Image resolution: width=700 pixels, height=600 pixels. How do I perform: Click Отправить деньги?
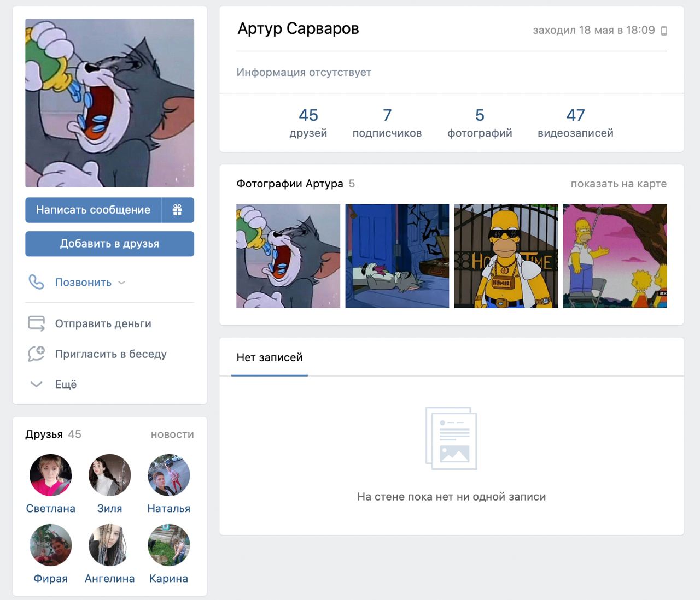pyautogui.click(x=103, y=323)
